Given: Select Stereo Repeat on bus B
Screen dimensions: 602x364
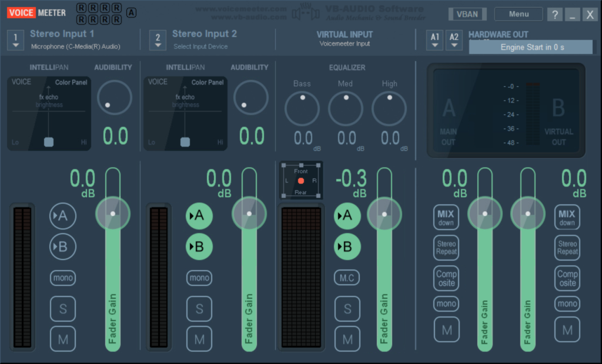Looking at the screenshot, I should [x=567, y=248].
